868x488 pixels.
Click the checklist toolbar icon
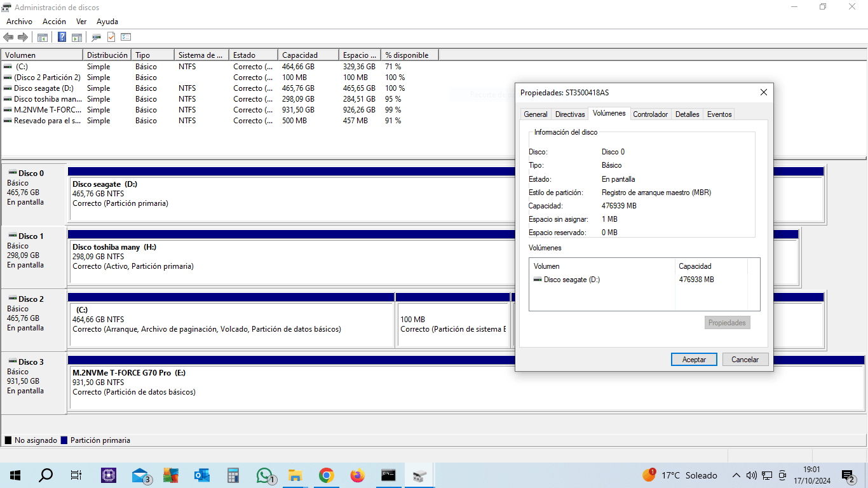125,36
